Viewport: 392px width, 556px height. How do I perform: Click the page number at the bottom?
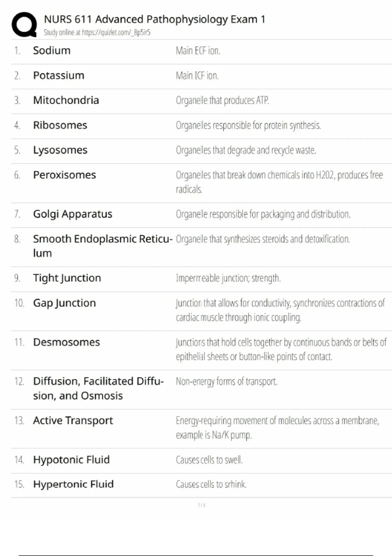[x=202, y=505]
